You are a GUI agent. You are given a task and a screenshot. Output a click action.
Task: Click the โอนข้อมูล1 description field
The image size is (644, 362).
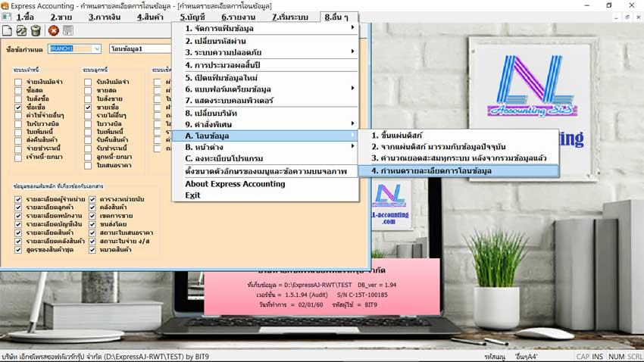(140, 48)
